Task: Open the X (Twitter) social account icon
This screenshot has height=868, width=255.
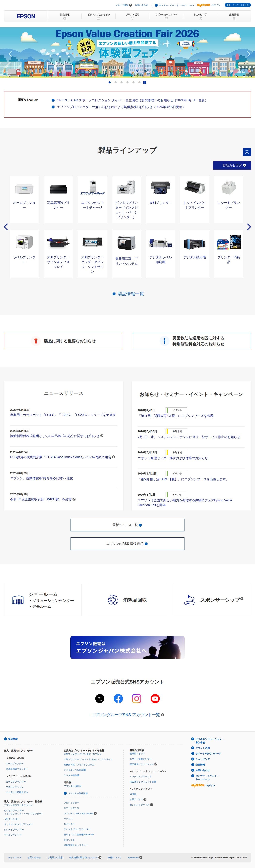Action: click(99, 698)
